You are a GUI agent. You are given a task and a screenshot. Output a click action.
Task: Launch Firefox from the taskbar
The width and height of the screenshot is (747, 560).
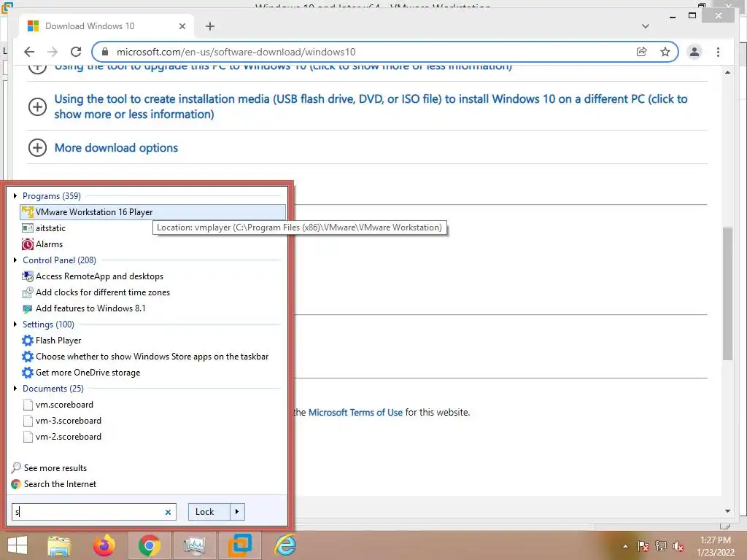coord(104,545)
